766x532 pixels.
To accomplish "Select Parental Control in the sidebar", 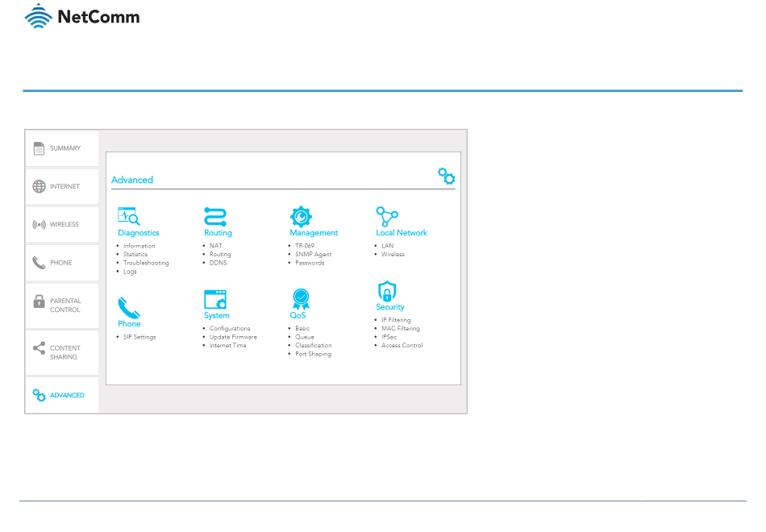I will pyautogui.click(x=61, y=305).
